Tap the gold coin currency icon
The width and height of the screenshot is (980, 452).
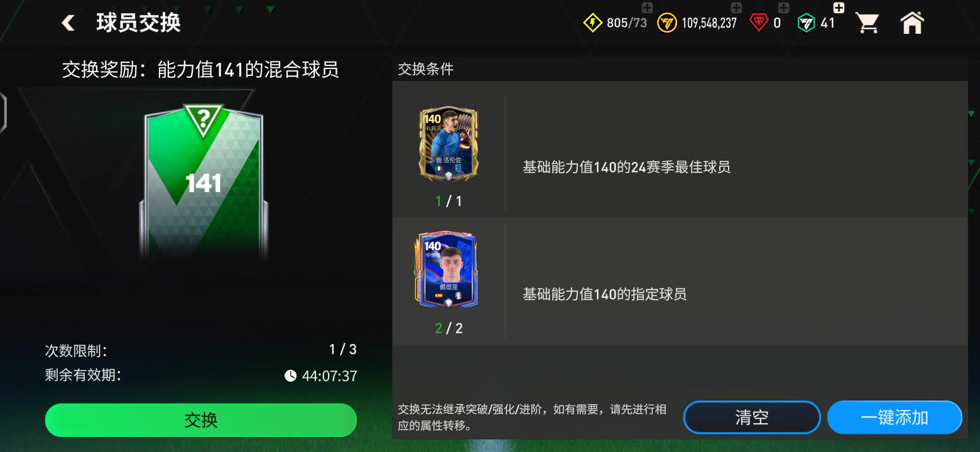click(x=667, y=23)
